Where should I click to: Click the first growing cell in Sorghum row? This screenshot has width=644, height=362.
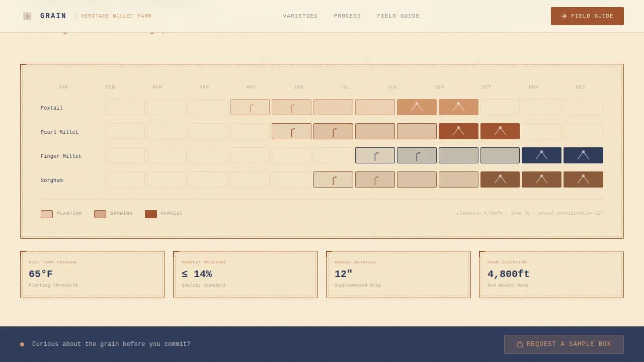[417, 179]
